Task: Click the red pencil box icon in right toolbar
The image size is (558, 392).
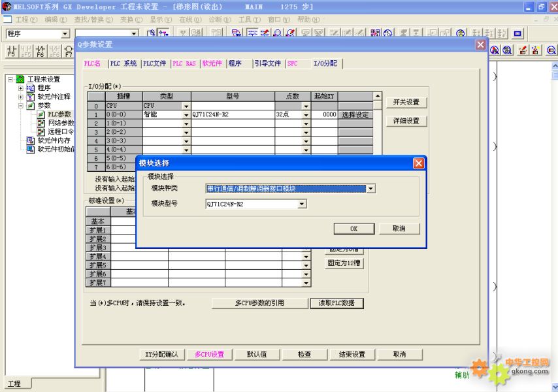Action: [523, 50]
